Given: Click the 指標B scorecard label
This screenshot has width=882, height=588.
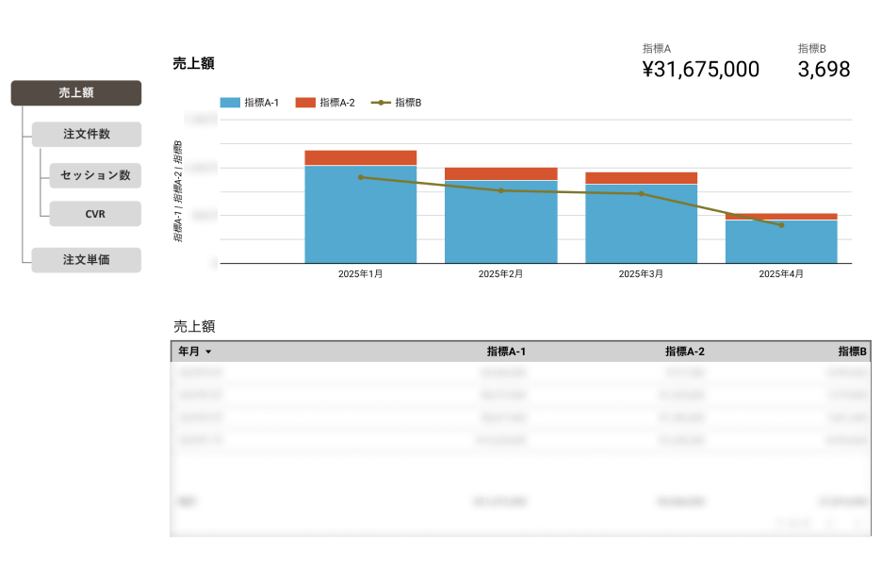Looking at the screenshot, I should 811,48.
